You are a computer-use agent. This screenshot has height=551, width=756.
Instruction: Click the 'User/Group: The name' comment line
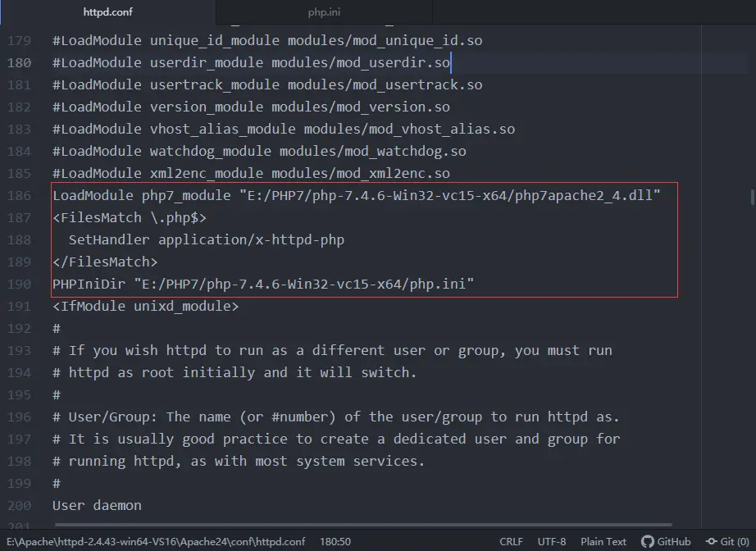(x=335, y=417)
